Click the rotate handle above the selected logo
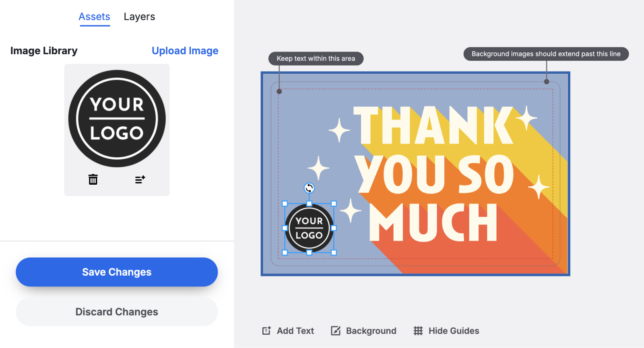 309,188
